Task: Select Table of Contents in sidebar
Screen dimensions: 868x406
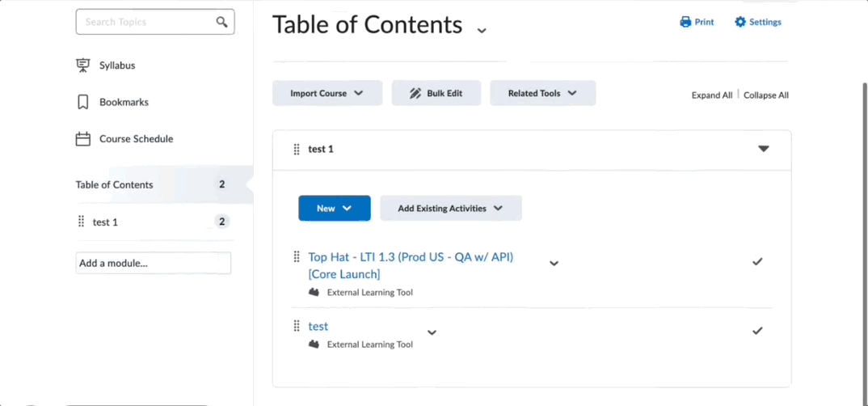Action: pyautogui.click(x=114, y=184)
